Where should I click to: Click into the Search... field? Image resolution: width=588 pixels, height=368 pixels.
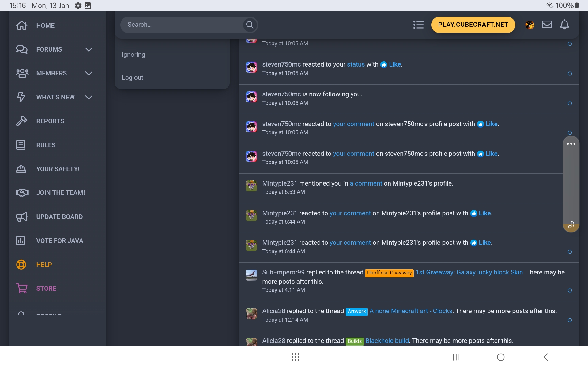182,25
